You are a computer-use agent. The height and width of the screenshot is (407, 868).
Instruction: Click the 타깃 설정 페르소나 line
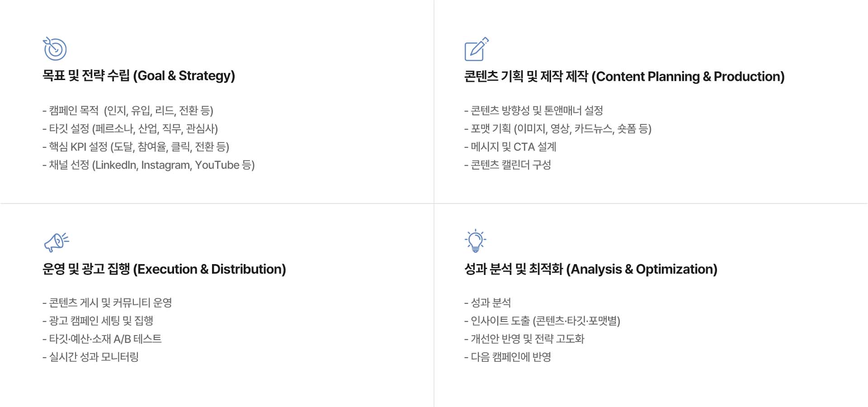click(130, 129)
